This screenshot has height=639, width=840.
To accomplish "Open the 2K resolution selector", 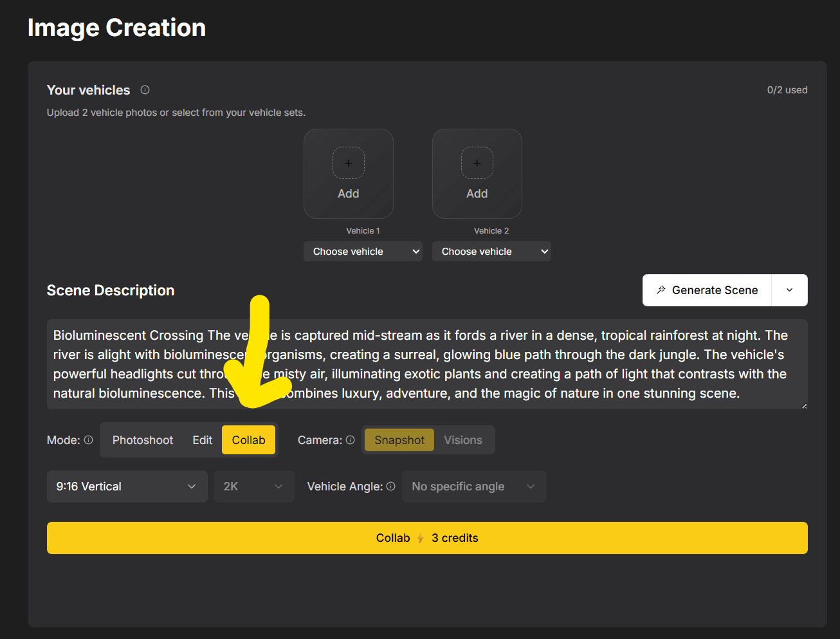I will 253,486.
